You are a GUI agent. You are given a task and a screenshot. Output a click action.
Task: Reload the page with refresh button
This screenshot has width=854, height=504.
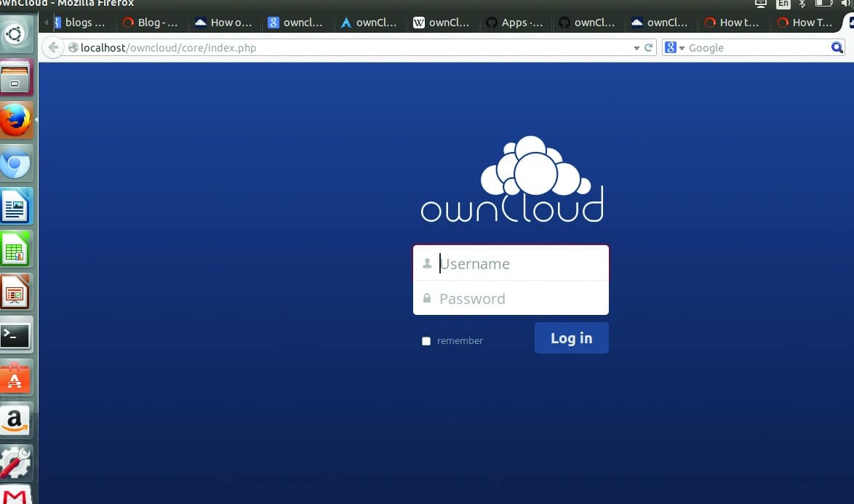648,48
